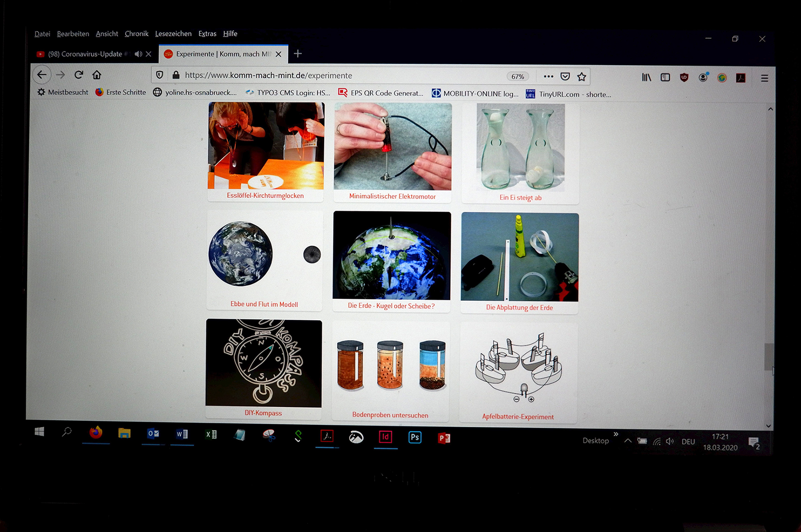Click the browser back arrow button
This screenshot has width=801, height=532.
tap(42, 75)
